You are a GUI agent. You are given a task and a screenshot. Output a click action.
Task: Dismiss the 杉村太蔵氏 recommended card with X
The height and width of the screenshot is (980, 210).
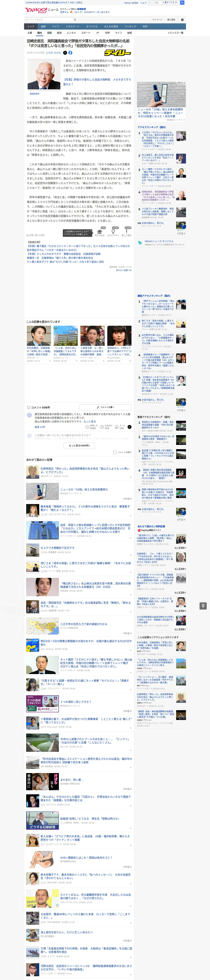(x=50, y=361)
